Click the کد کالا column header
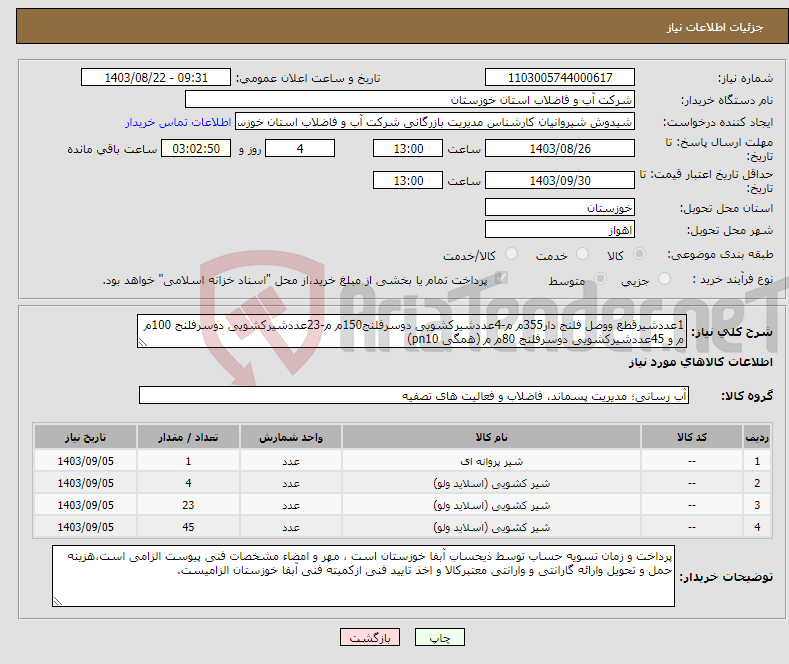Image resolution: width=789 pixels, height=664 pixels. [692, 437]
